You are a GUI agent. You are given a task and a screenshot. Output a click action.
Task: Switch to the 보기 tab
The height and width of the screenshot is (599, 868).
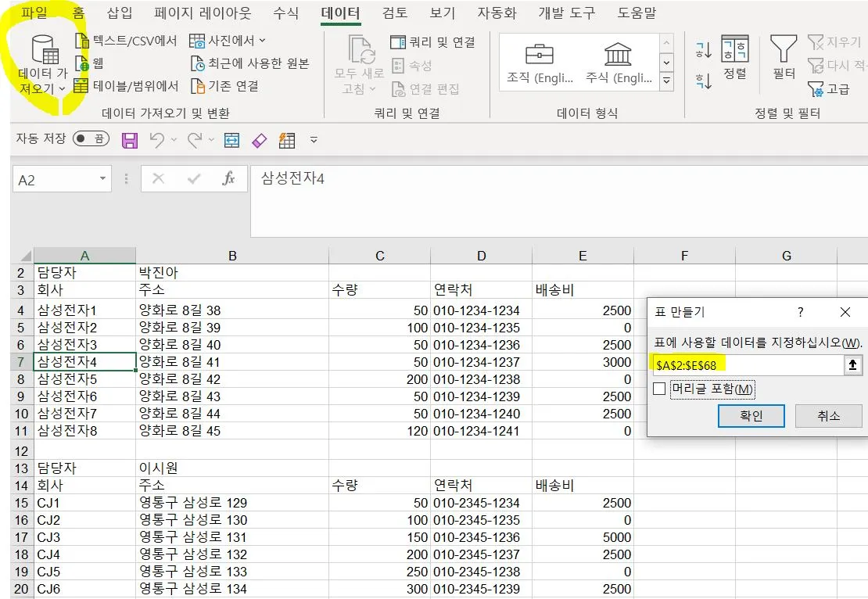pyautogui.click(x=443, y=13)
